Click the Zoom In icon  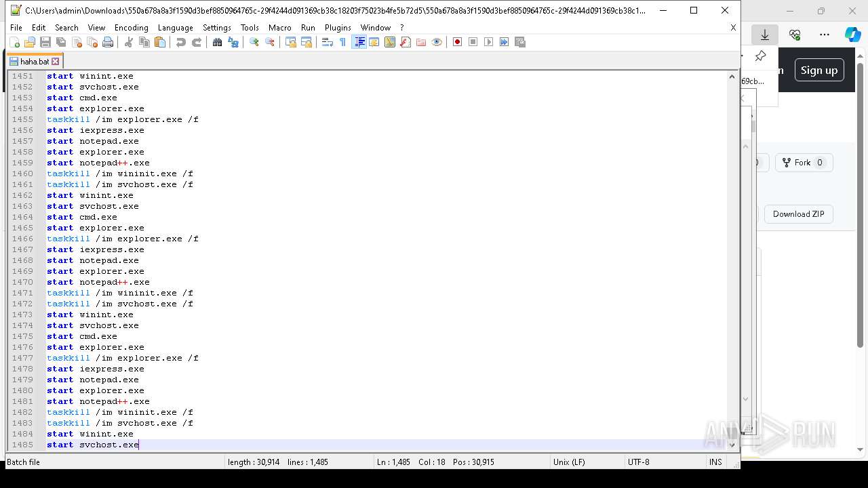tap(254, 42)
